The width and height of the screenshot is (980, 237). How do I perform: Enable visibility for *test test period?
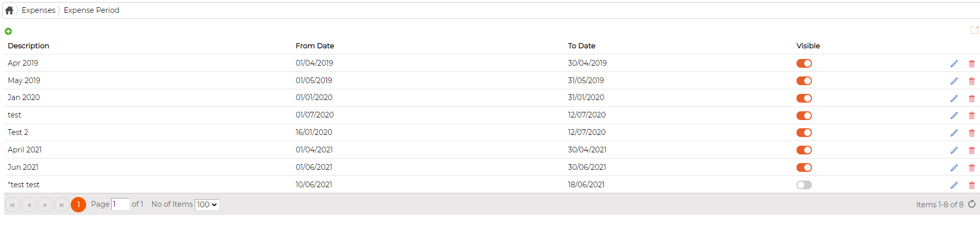(804, 185)
